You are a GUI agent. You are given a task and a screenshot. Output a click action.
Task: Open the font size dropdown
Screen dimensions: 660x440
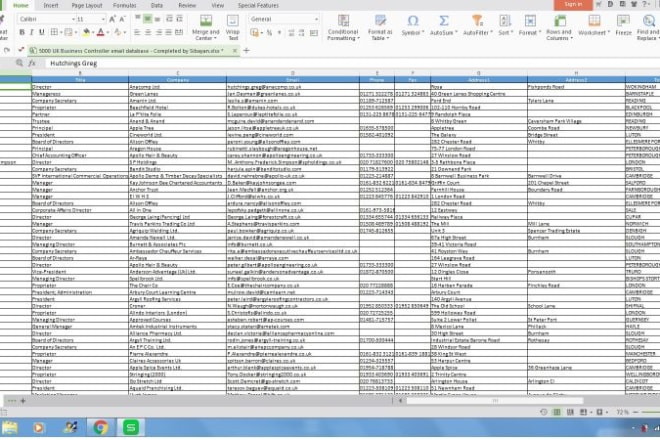103,19
